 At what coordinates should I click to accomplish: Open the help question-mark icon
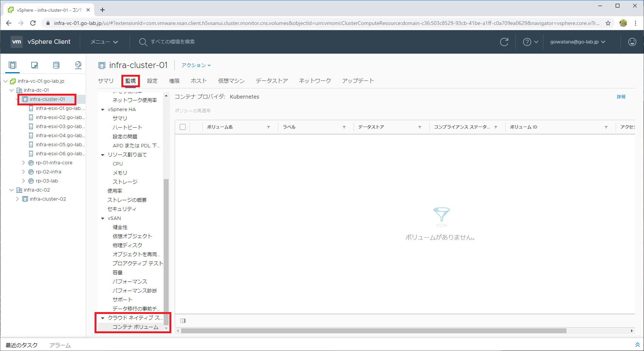527,42
